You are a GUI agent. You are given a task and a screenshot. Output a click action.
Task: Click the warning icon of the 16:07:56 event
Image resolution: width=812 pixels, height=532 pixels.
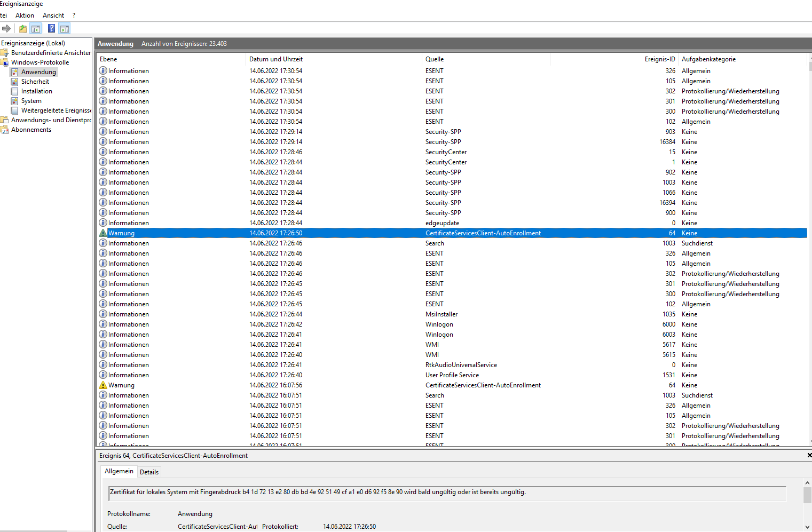pos(104,385)
